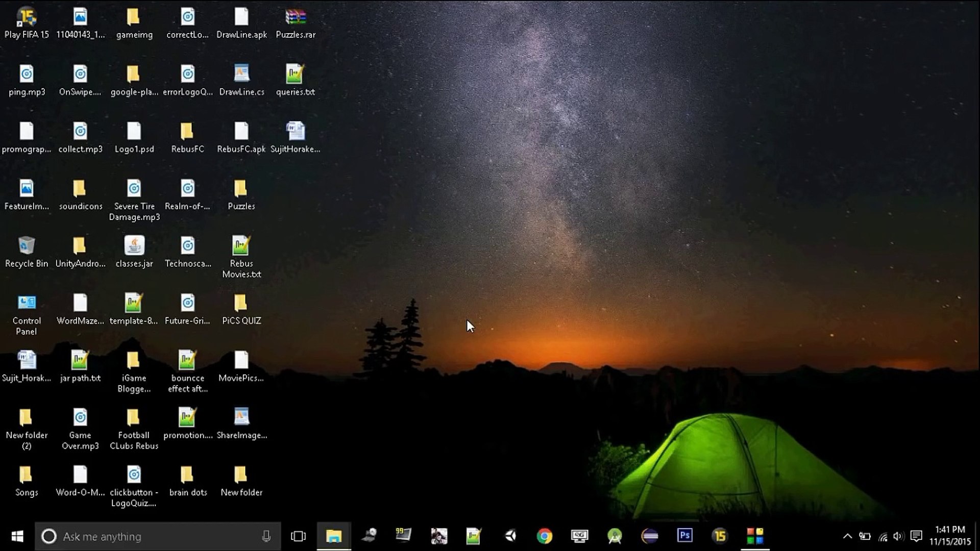Screen dimensions: 980x551
Task: Open the Task View button
Action: [x=298, y=536]
